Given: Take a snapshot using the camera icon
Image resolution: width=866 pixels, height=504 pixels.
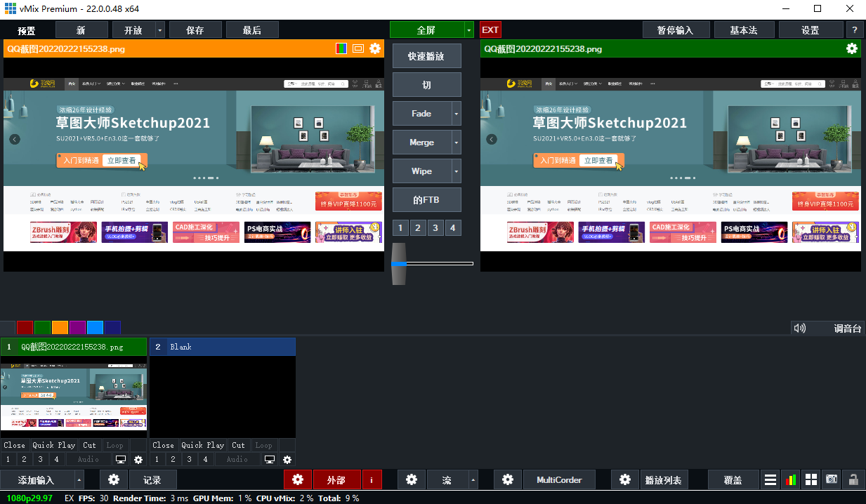Looking at the screenshot, I should pyautogui.click(x=832, y=479).
